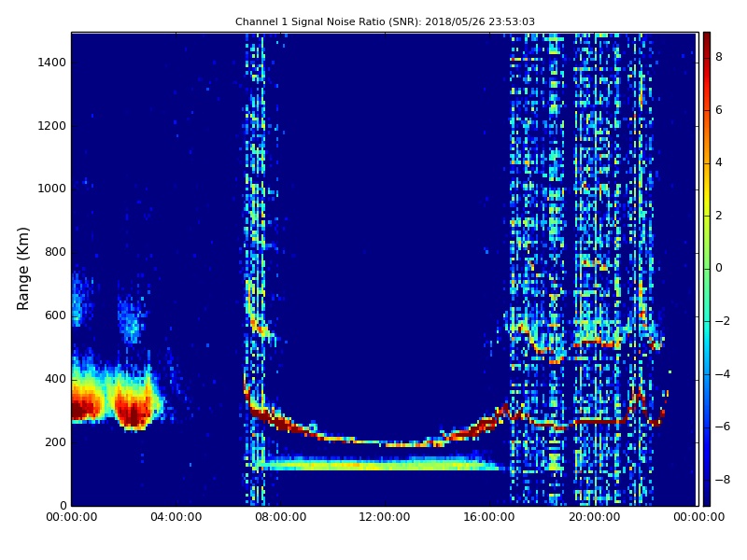Click the y-axis tick label 200
The height and width of the screenshot is (560, 747).
point(55,442)
